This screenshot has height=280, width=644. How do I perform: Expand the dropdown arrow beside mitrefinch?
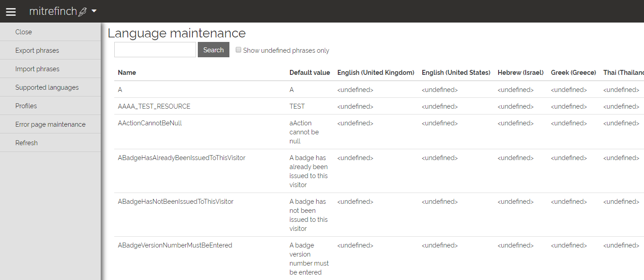click(x=94, y=11)
